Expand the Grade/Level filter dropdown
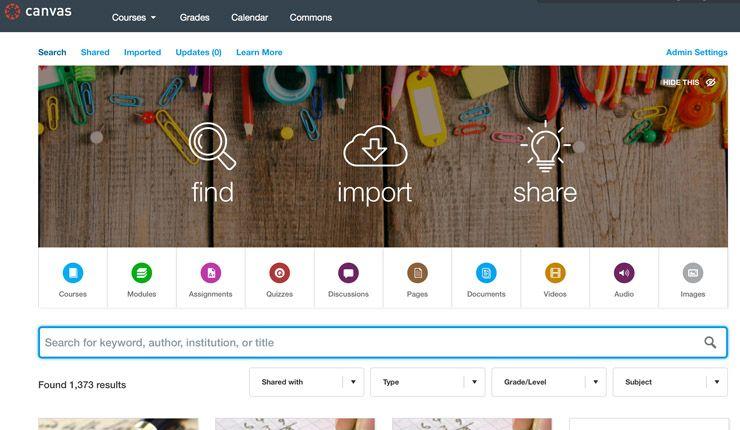 (549, 382)
